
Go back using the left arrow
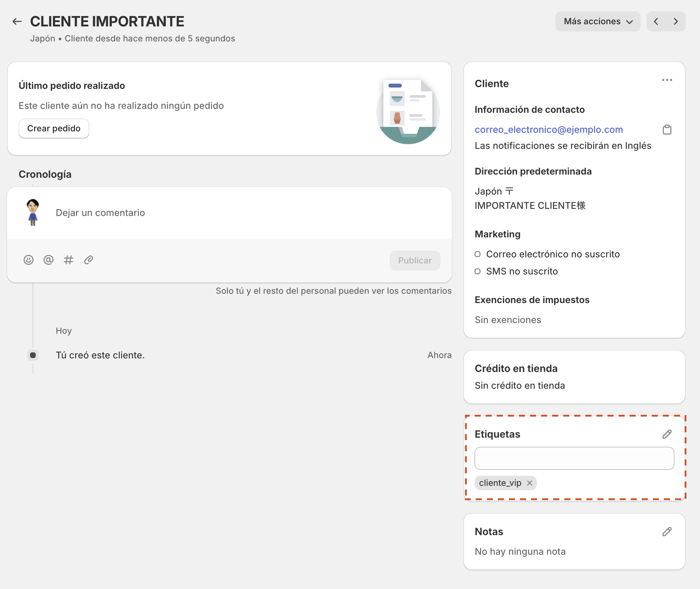coord(17,21)
